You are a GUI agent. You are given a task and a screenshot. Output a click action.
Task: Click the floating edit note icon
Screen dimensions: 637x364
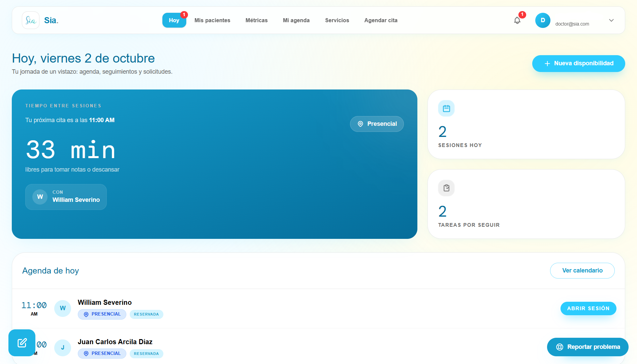click(22, 343)
